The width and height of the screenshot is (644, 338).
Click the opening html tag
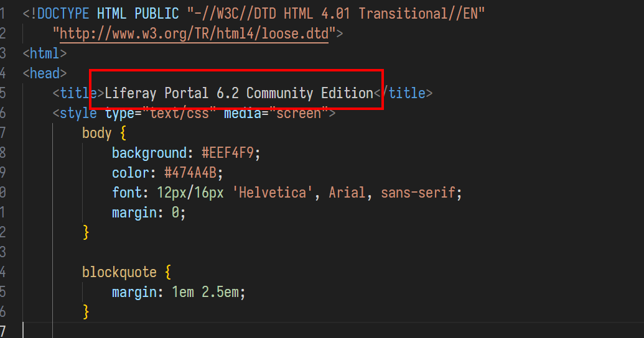click(44, 53)
